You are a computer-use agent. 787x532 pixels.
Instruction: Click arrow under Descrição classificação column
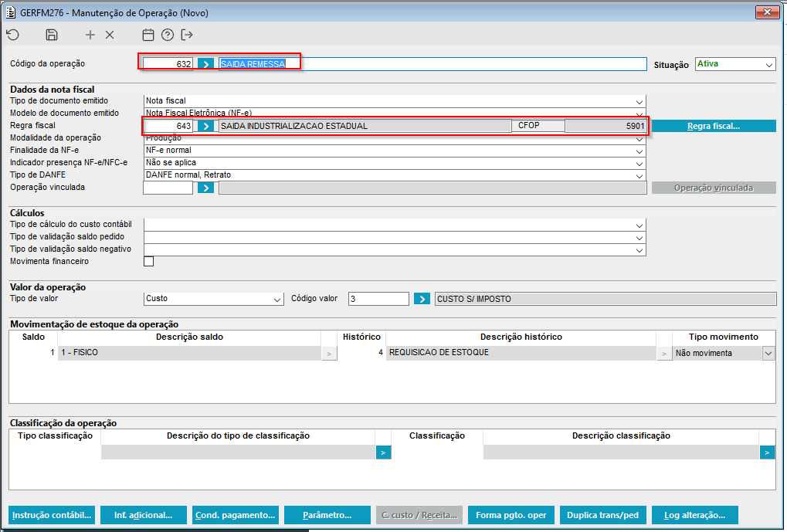coord(767,452)
